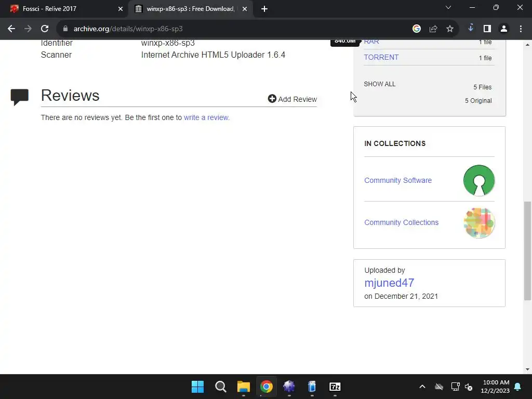Click the cloud sync off tray icon

coord(439,387)
